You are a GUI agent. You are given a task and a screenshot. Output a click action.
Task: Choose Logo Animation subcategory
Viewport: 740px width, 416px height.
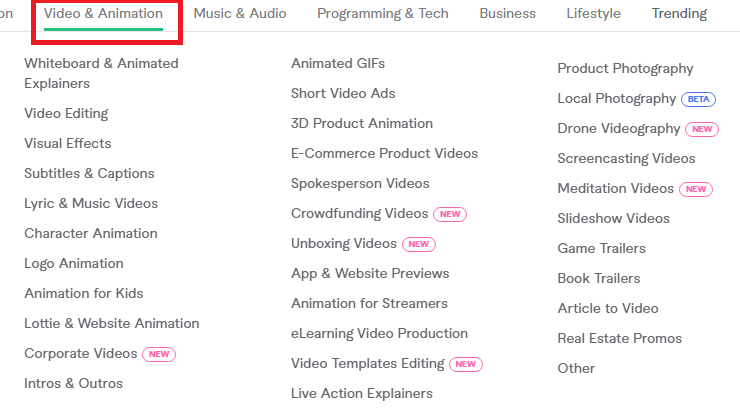click(74, 263)
